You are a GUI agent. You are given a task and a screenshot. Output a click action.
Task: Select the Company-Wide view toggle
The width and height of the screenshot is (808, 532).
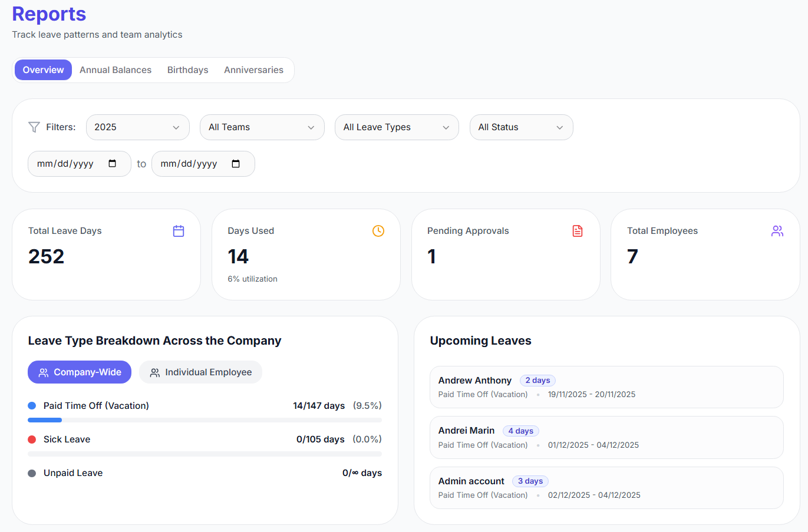(x=80, y=372)
